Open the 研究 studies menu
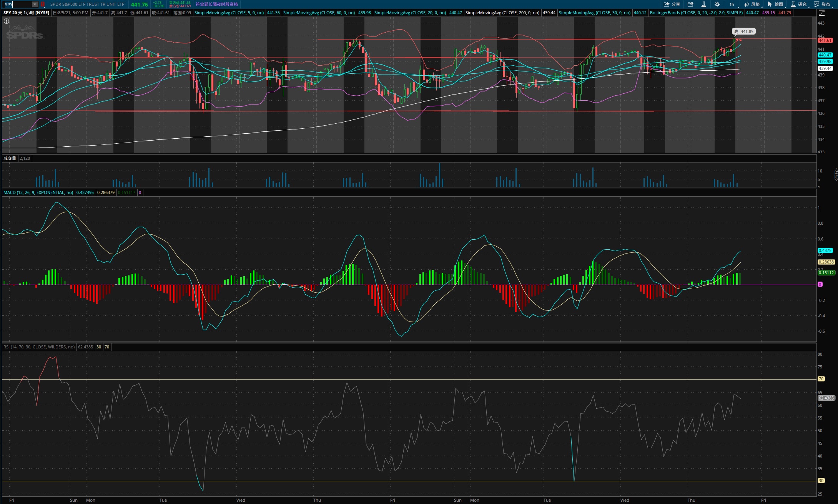Image resolution: width=838 pixels, height=504 pixels. [799, 4]
